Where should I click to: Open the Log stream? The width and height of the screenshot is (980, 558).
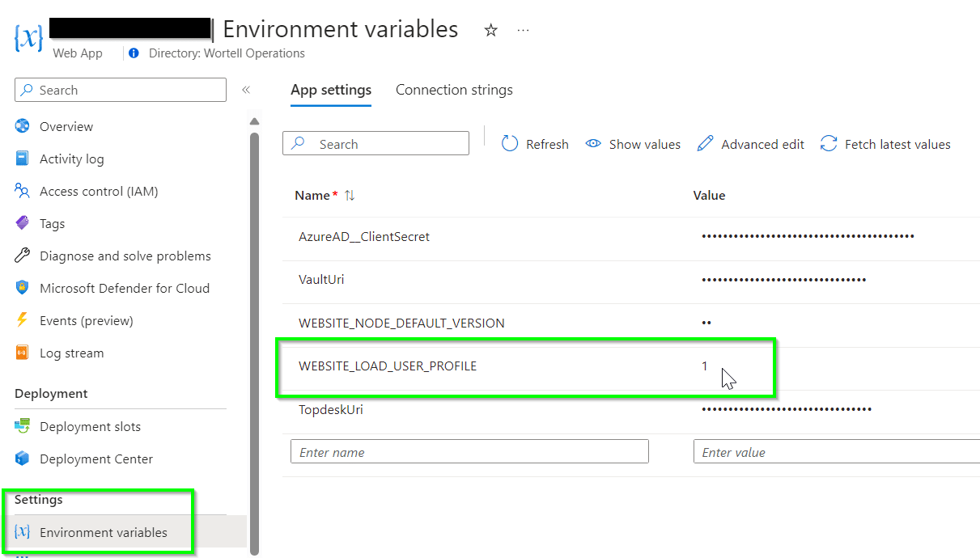coord(71,353)
